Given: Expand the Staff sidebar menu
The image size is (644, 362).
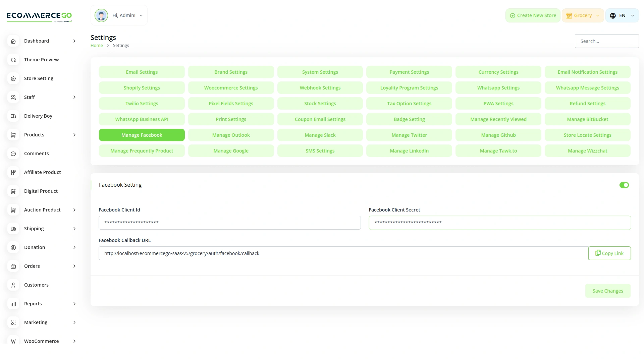Looking at the screenshot, I should (x=13, y=97).
